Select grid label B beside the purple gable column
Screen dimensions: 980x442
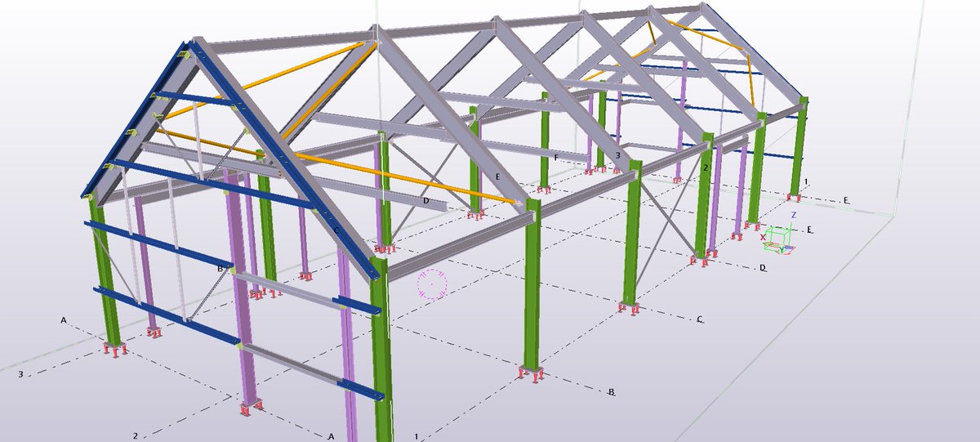pyautogui.click(x=220, y=268)
